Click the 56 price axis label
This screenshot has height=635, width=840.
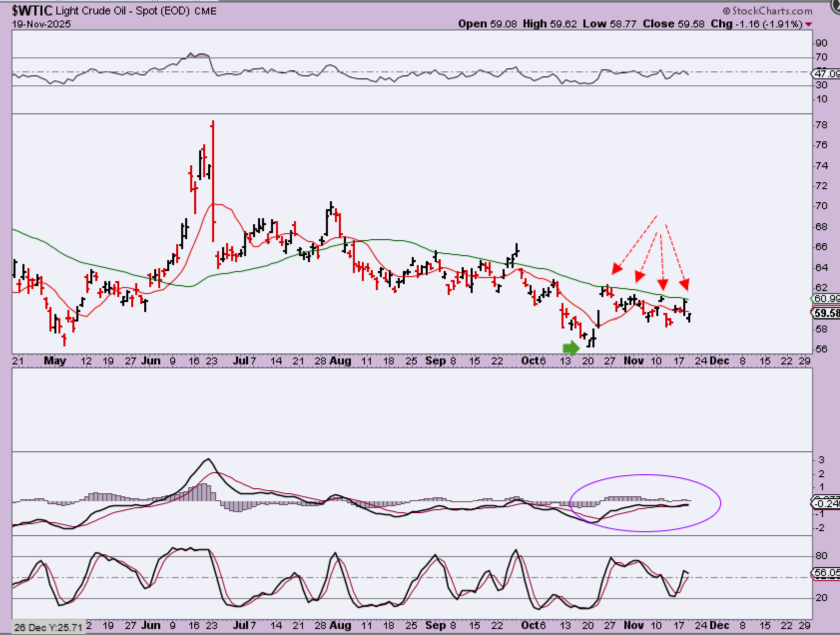(x=821, y=349)
